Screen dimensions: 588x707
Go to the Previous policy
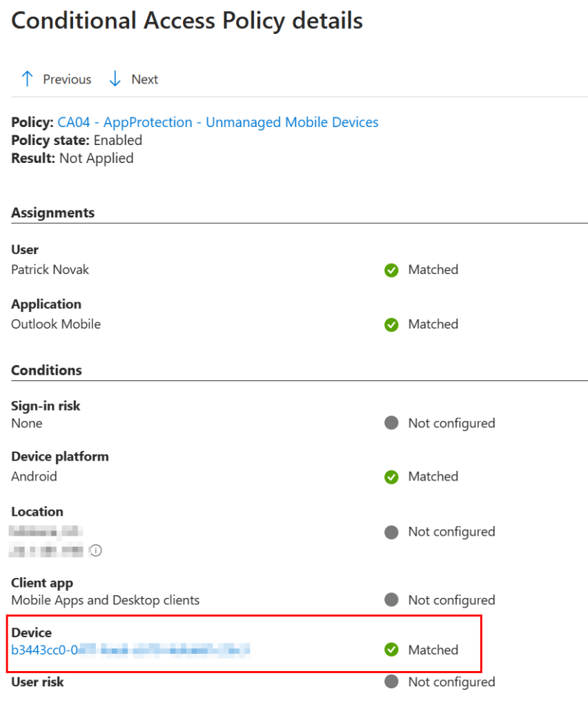(66, 79)
